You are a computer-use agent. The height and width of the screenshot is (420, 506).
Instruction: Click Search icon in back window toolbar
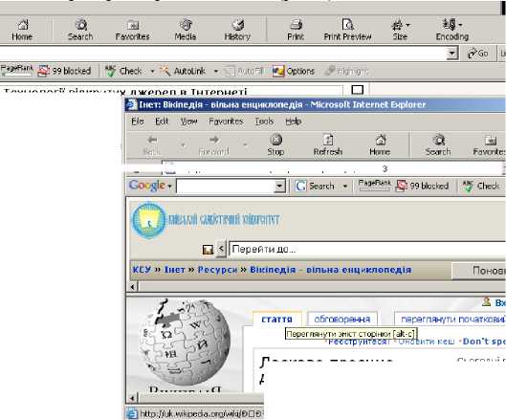tap(80, 30)
